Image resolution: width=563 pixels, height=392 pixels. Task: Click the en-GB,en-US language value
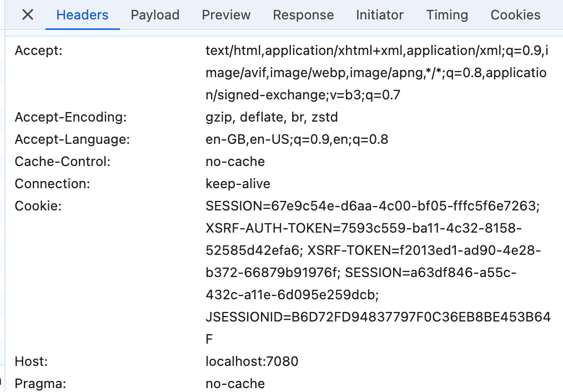(296, 139)
